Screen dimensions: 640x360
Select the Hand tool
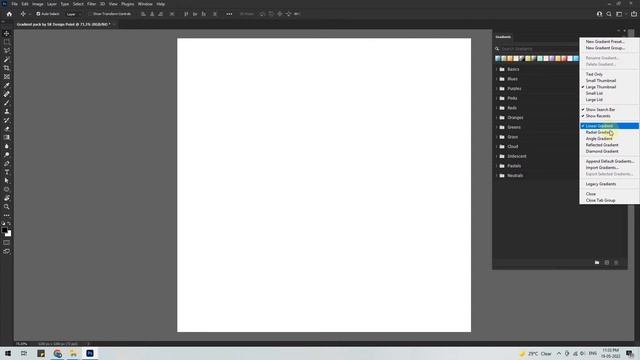pos(7,198)
